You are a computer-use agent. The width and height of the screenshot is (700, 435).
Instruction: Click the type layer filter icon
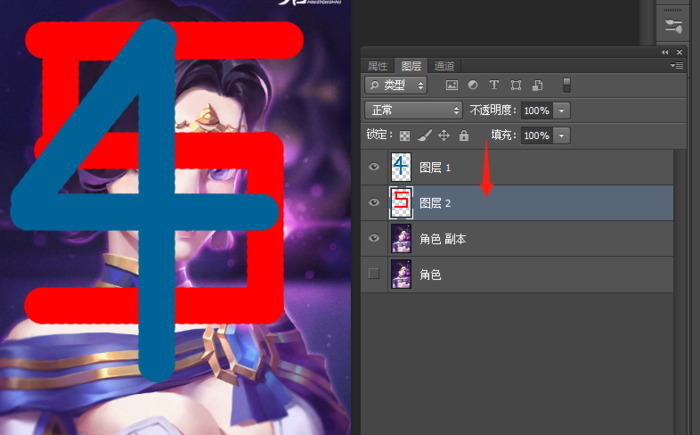494,86
